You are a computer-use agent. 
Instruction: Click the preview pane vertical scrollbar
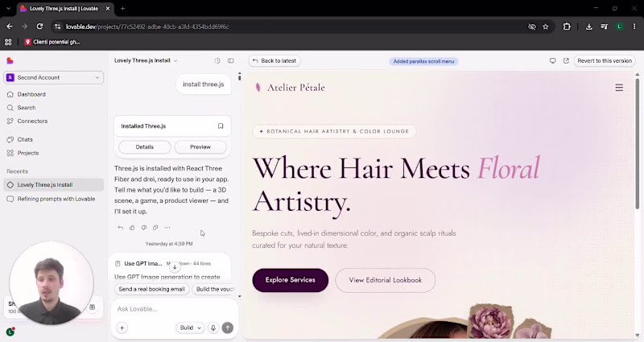(x=638, y=144)
